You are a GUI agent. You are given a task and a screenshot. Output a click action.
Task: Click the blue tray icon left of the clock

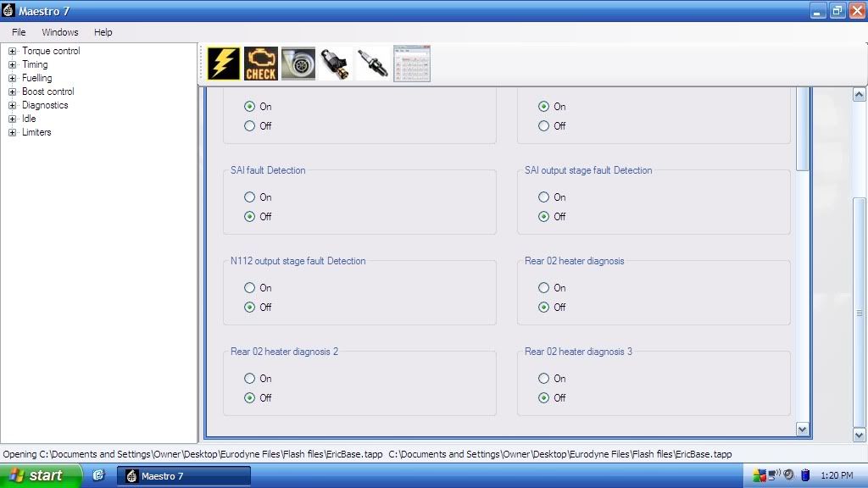pyautogui.click(x=805, y=475)
